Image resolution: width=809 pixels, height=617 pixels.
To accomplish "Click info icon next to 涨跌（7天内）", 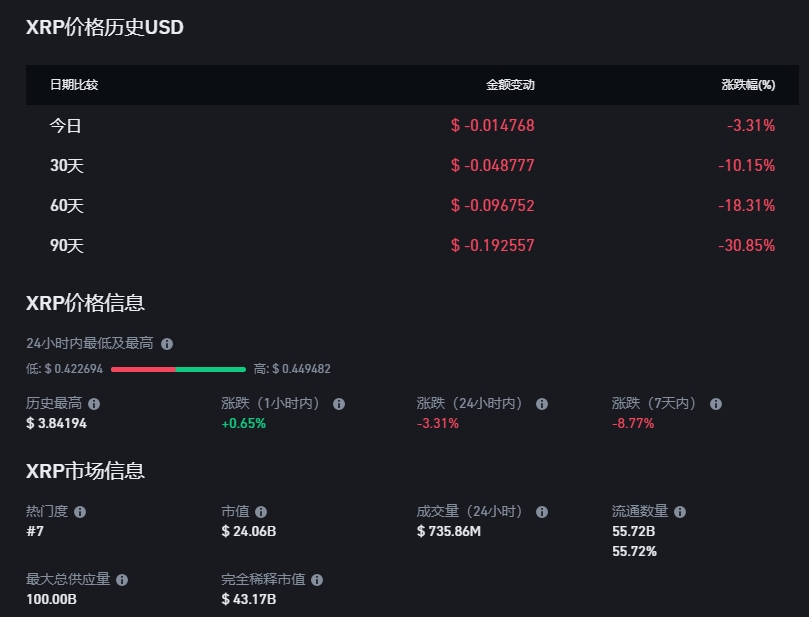I will (x=716, y=404).
